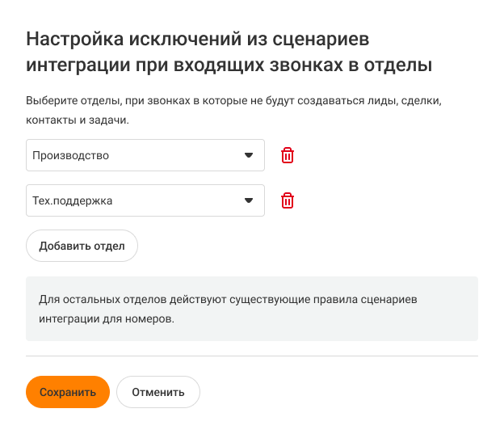Click the selected value text Производство
The image size is (504, 434).
point(70,155)
